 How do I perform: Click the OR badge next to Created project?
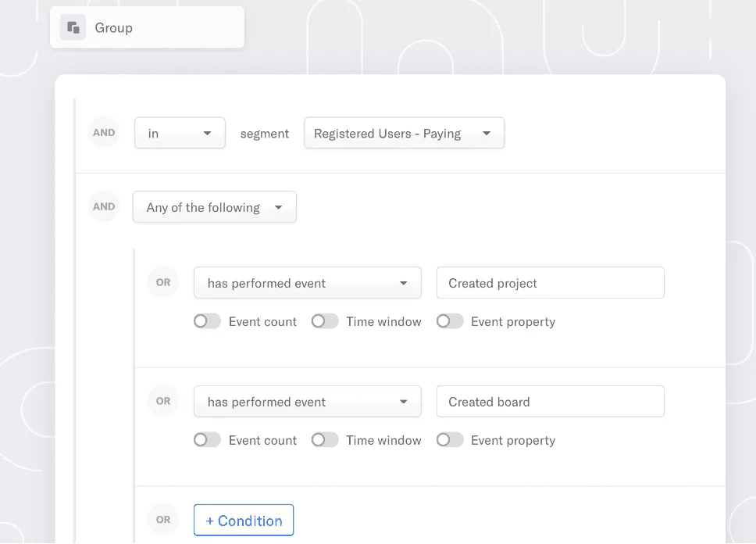point(163,282)
